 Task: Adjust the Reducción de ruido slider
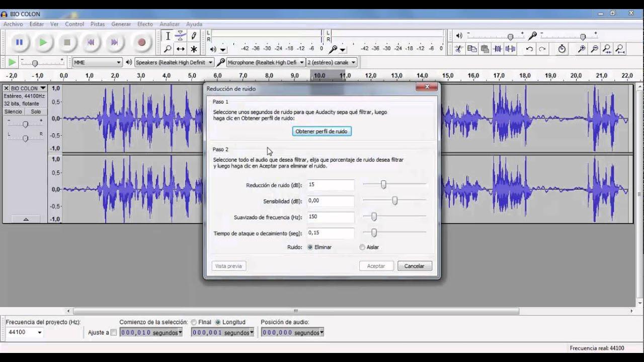pyautogui.click(x=383, y=185)
